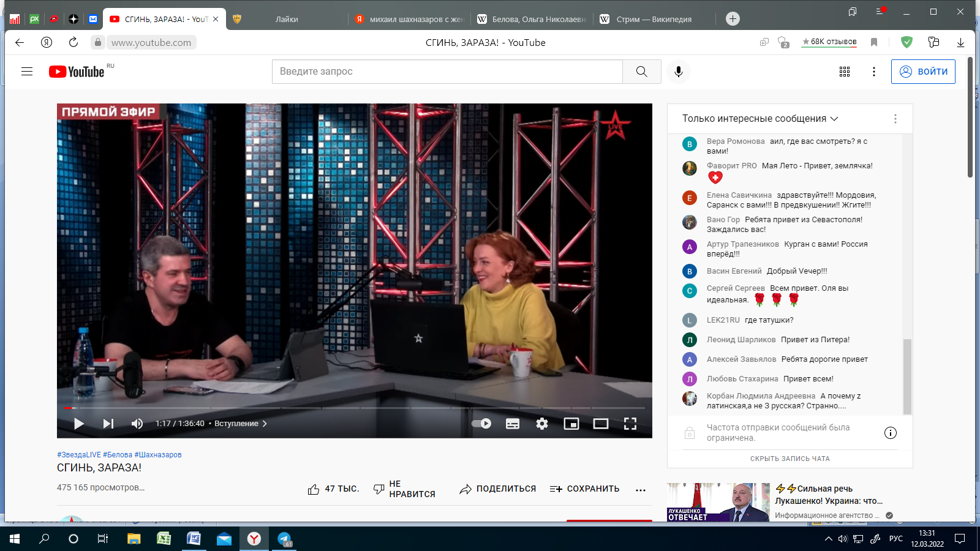Toggle the autoplay switch
The height and width of the screenshot is (551, 980).
tap(481, 424)
